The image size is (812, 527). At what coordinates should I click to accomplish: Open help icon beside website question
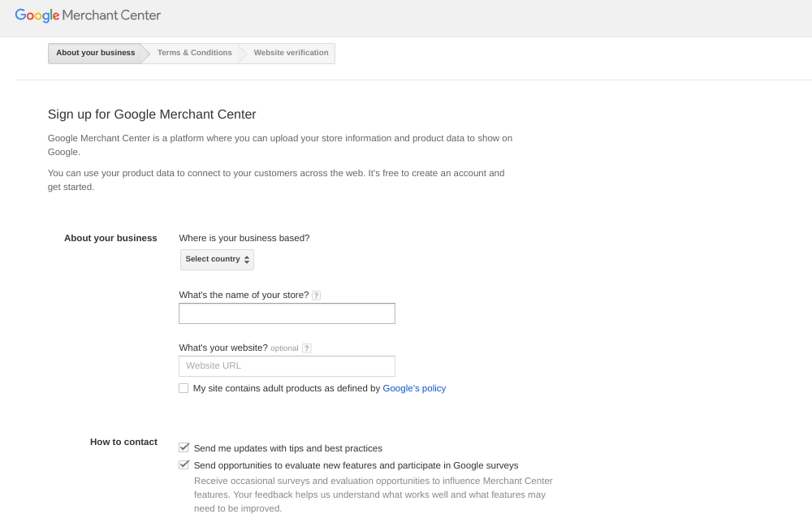click(x=307, y=348)
